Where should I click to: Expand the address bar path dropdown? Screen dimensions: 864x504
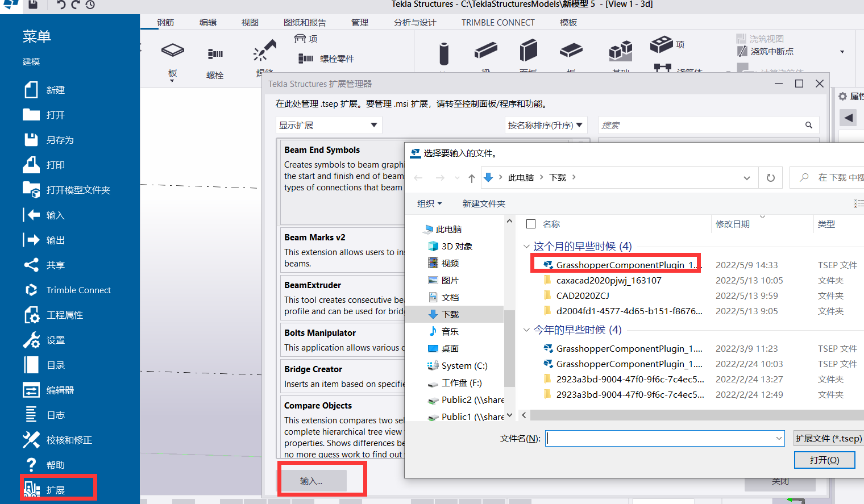tap(747, 178)
